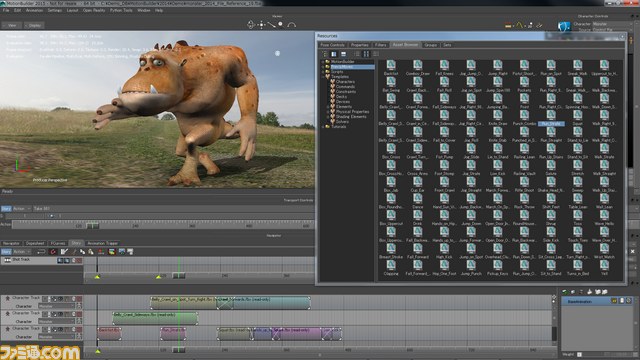
Task: Click the last monitor icon in Story toolbar
Action: 130,252
